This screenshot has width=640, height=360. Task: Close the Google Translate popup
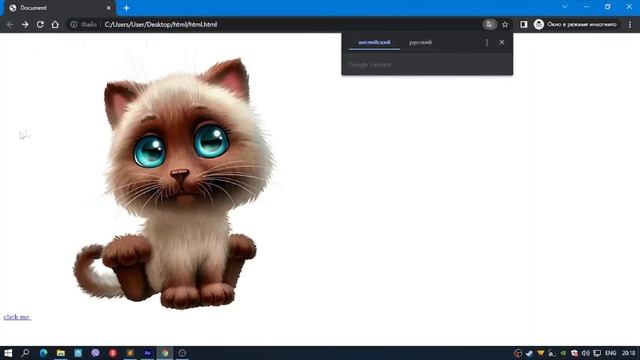(x=502, y=42)
